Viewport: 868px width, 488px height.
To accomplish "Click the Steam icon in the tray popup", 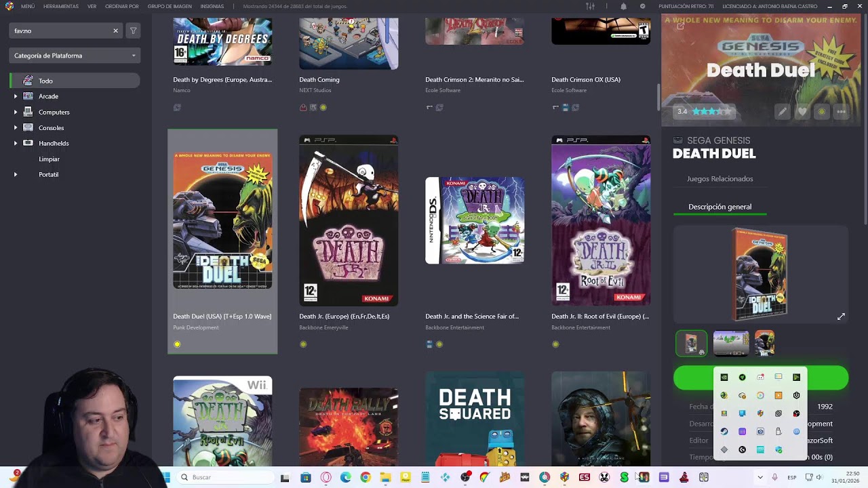I will click(724, 432).
